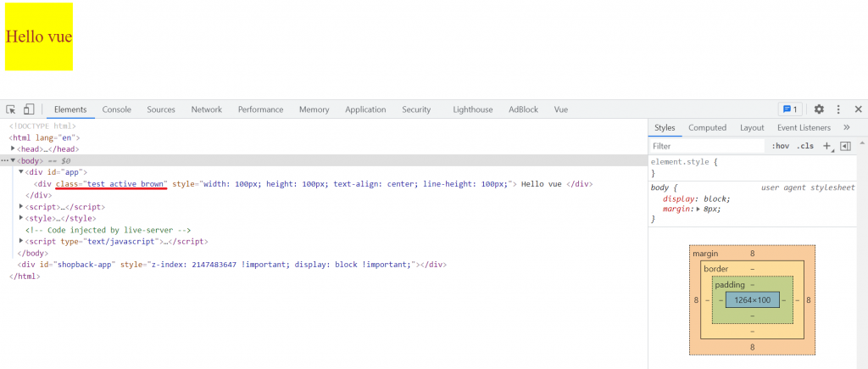Click the 1264×100 content box in box model
This screenshot has height=369, width=868.
[x=752, y=299]
